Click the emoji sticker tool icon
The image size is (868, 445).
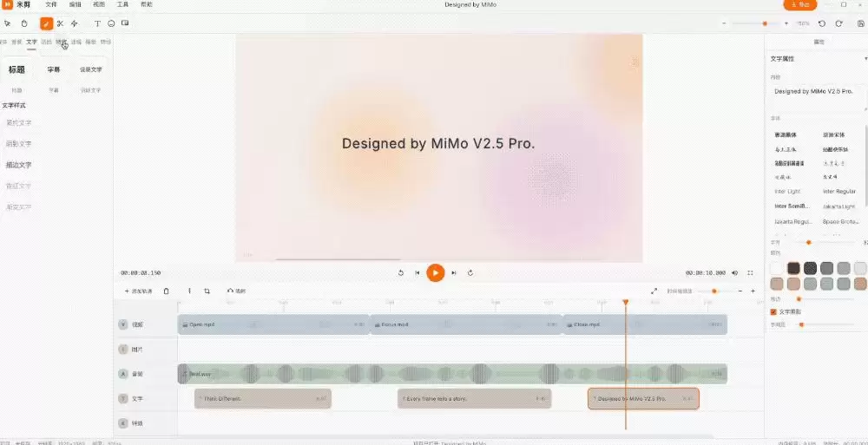click(x=111, y=23)
